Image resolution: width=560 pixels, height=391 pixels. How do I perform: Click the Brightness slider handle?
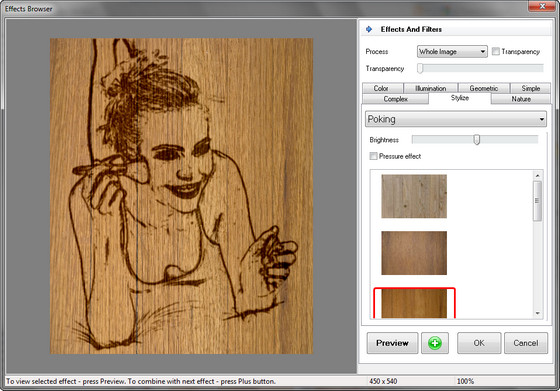[x=476, y=140]
